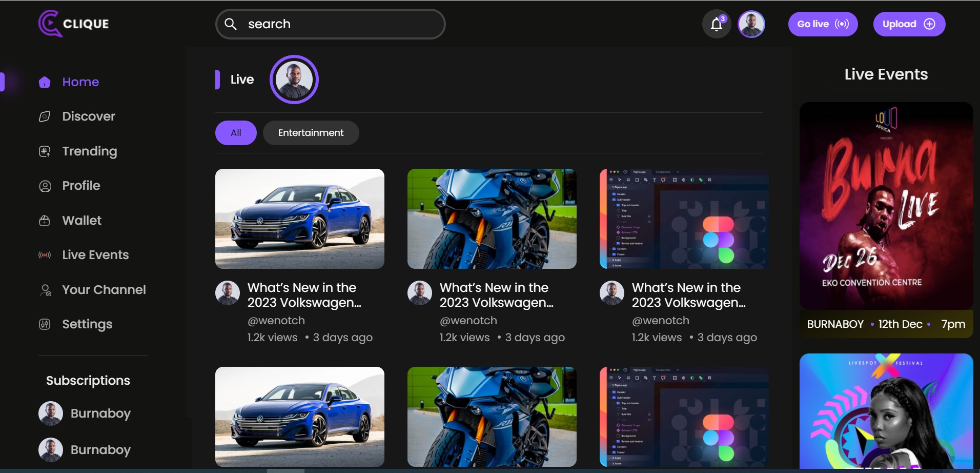Click the Go live button

823,24
